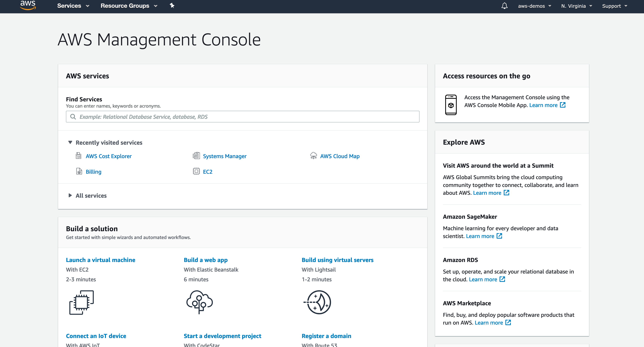Screen dimensions: 644x347
Task: Click the 'AWS Marketplace' heading
Action: tap(467, 303)
